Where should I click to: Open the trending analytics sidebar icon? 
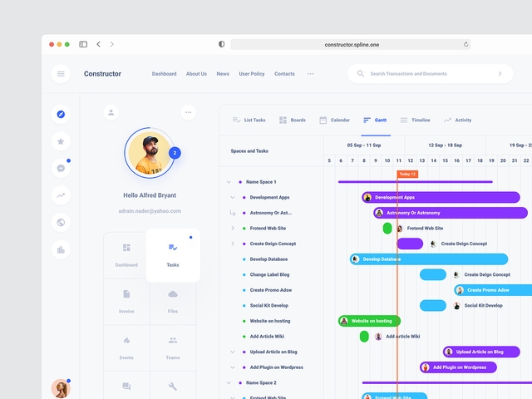click(61, 195)
